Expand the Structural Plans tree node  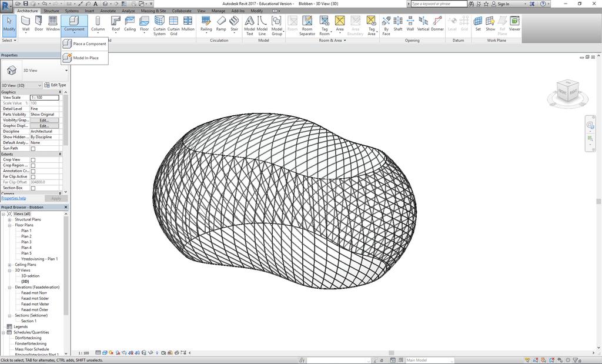click(9, 219)
